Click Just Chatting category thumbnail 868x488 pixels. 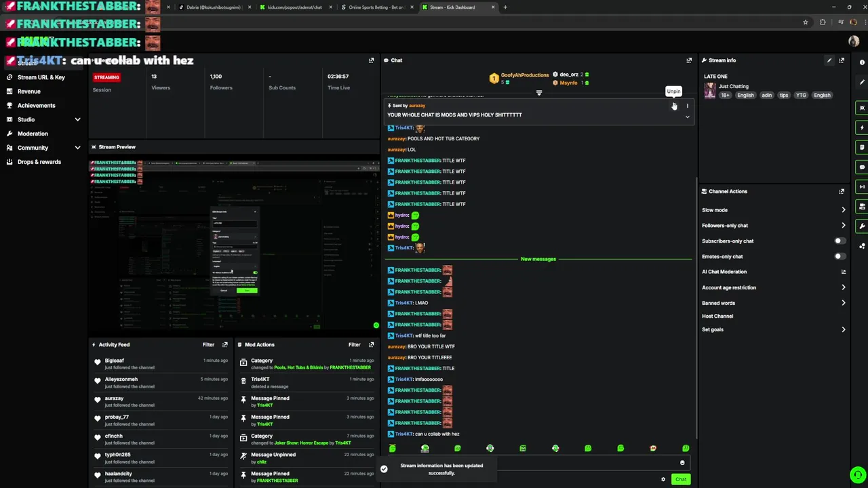pos(709,90)
